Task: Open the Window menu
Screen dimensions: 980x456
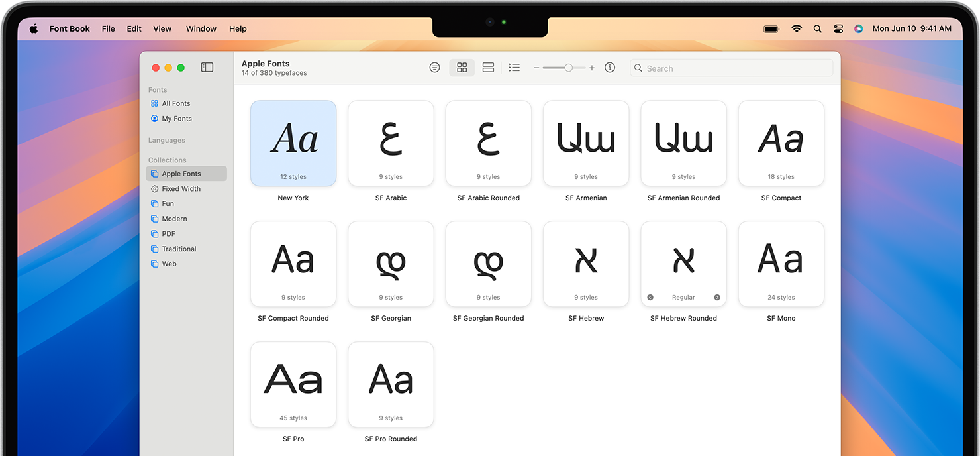Action: [x=201, y=28]
